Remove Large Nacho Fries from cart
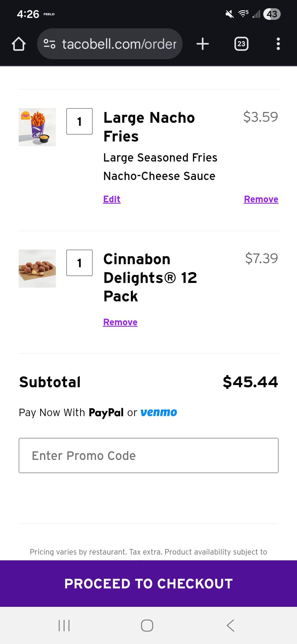This screenshot has height=644, width=297. coord(261,199)
